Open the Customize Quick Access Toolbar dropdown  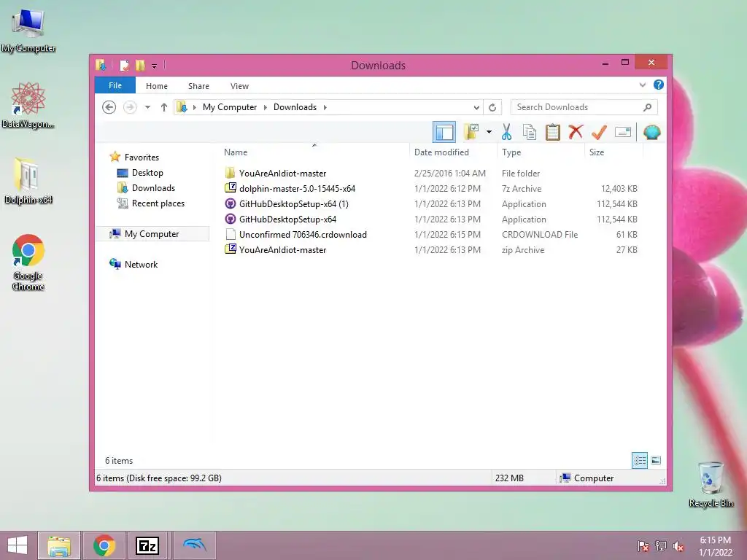pyautogui.click(x=154, y=66)
